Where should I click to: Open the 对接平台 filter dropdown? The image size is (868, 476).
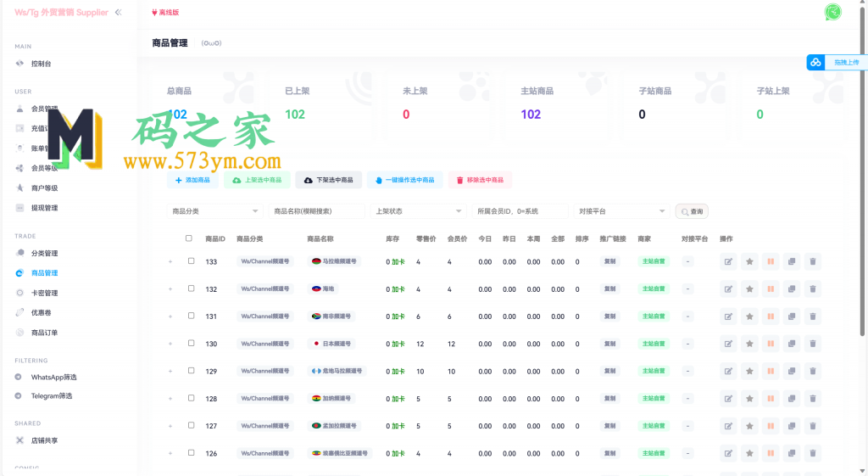pos(621,211)
